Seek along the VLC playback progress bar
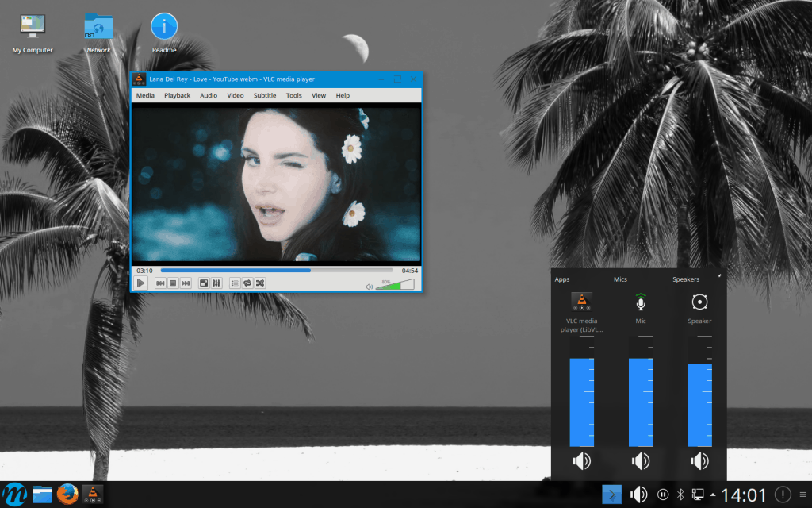The width and height of the screenshot is (812, 508). coord(277,270)
